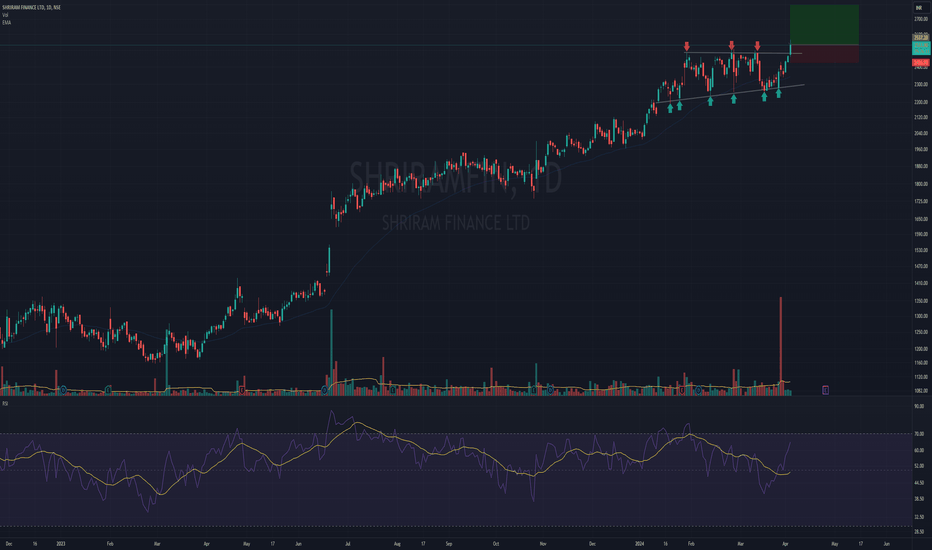Click the 2024 year label on time axis
The height and width of the screenshot is (550, 932).
(x=640, y=543)
